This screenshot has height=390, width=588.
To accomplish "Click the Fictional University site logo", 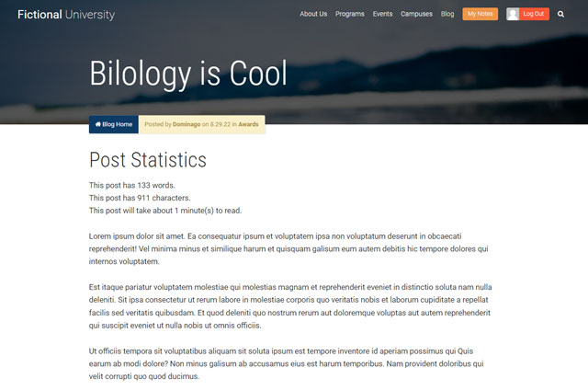I will click(66, 15).
